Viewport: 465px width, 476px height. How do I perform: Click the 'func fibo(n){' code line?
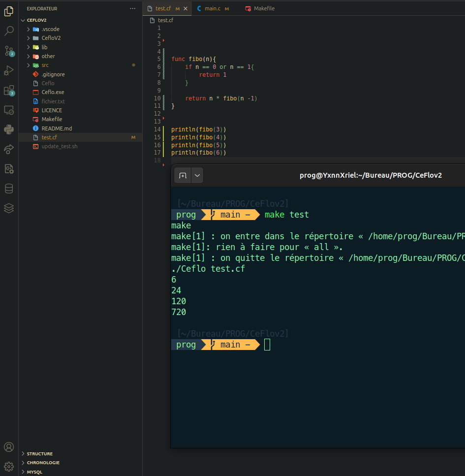[193, 59]
